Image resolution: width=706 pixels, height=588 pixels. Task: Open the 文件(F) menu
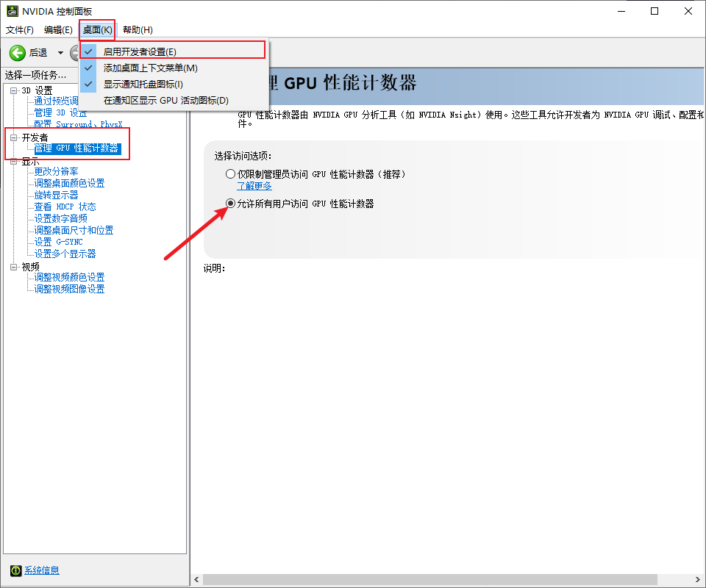point(20,29)
